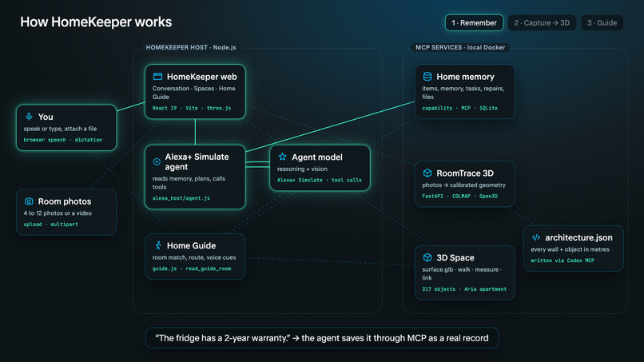This screenshot has height=362, width=644.
Task: Click the star icon beside Agent model
Action: coord(283,157)
